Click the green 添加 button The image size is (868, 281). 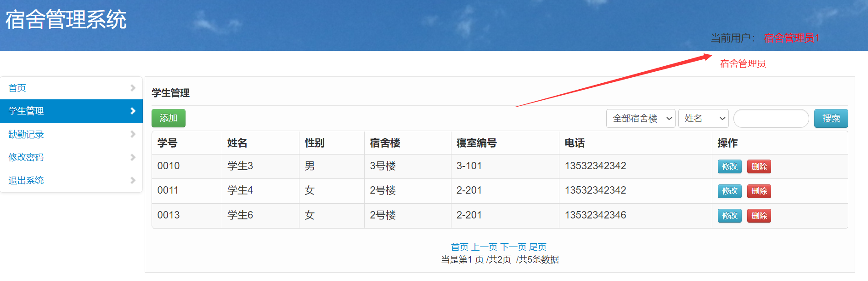169,118
